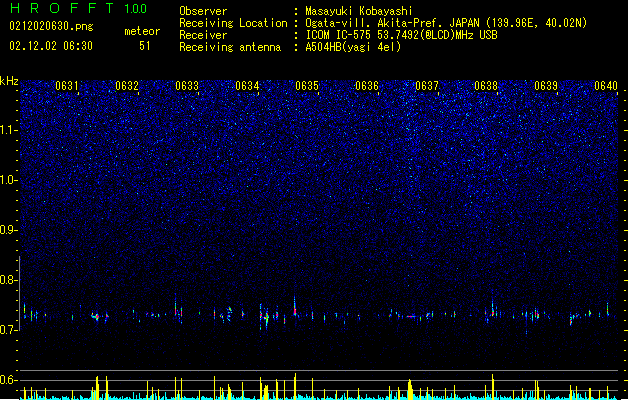Click the 0640 time marker

coord(606,86)
